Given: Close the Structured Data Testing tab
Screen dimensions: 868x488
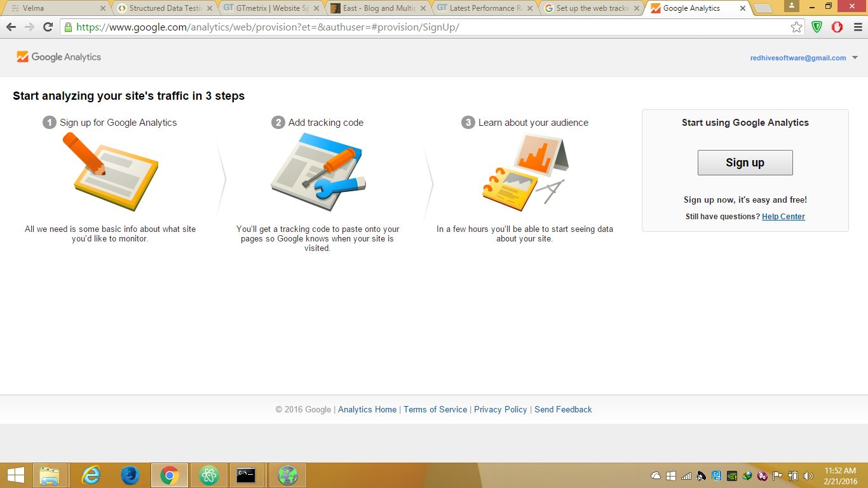Looking at the screenshot, I should pos(210,8).
